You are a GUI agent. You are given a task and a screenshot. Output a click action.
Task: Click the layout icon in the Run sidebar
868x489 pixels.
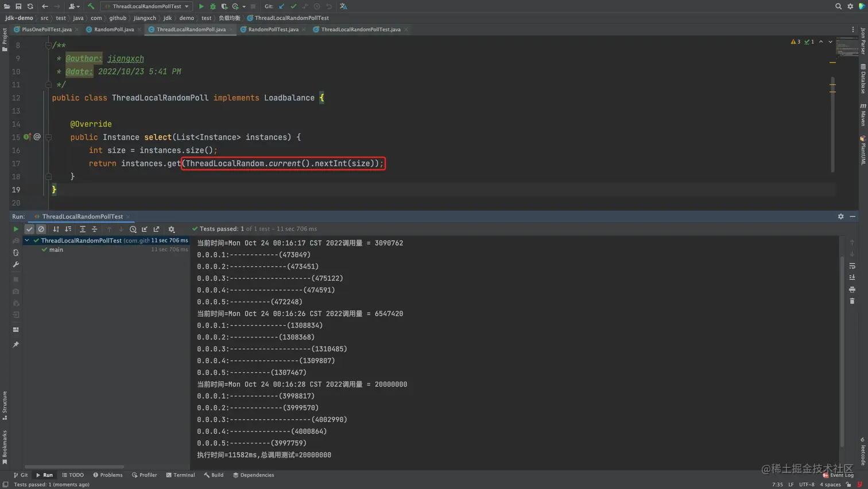click(16, 330)
